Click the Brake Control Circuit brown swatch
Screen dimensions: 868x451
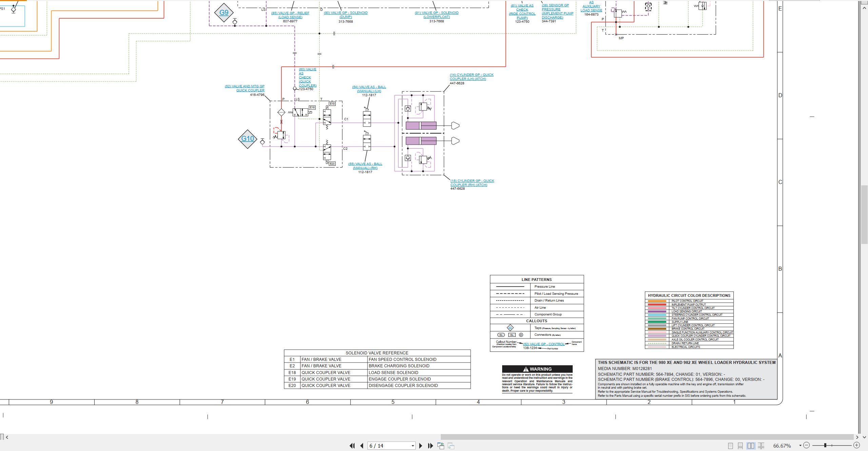click(x=657, y=329)
